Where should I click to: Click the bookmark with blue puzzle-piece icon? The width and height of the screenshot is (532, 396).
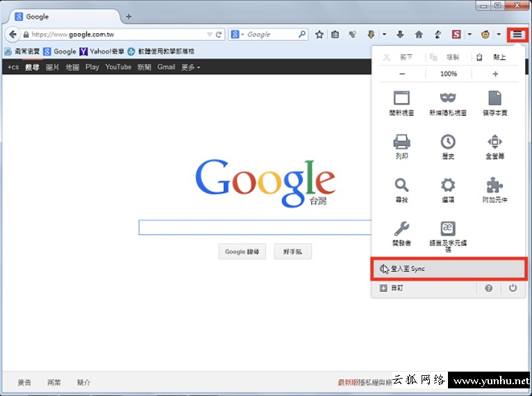pyautogui.click(x=161, y=51)
